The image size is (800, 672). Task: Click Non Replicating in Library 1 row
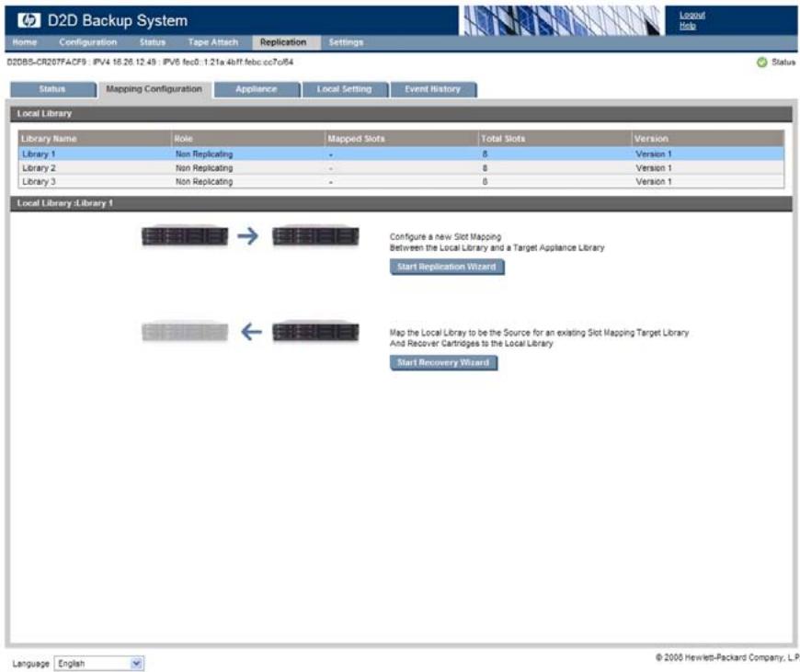coord(204,154)
